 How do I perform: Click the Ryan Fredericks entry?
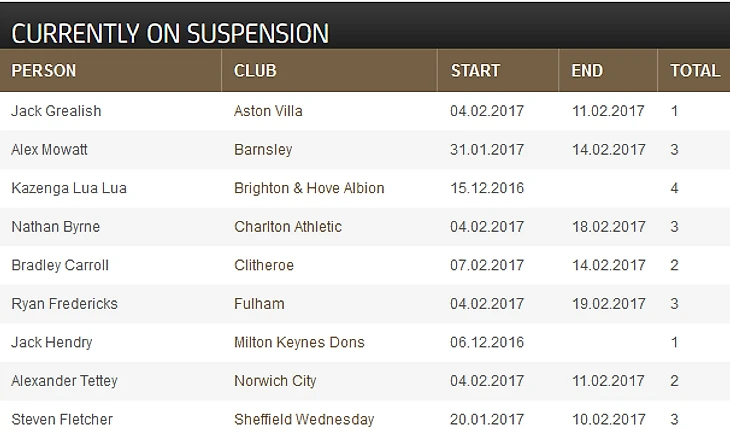[x=64, y=304]
